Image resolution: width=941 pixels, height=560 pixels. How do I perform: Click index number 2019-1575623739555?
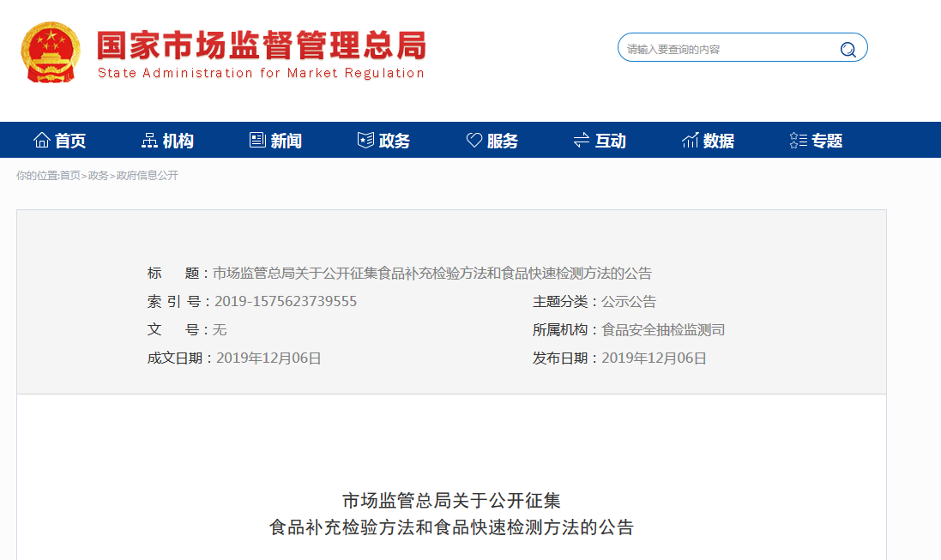pyautogui.click(x=286, y=301)
